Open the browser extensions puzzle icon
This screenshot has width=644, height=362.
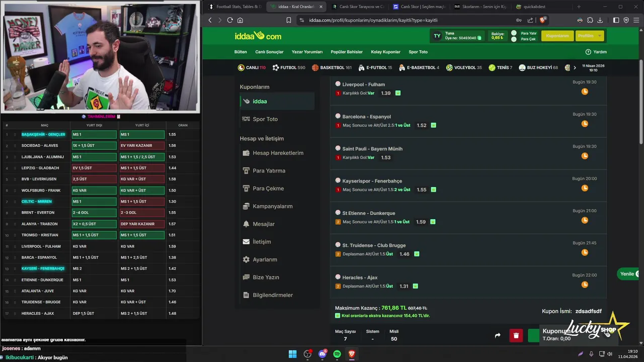click(590, 20)
